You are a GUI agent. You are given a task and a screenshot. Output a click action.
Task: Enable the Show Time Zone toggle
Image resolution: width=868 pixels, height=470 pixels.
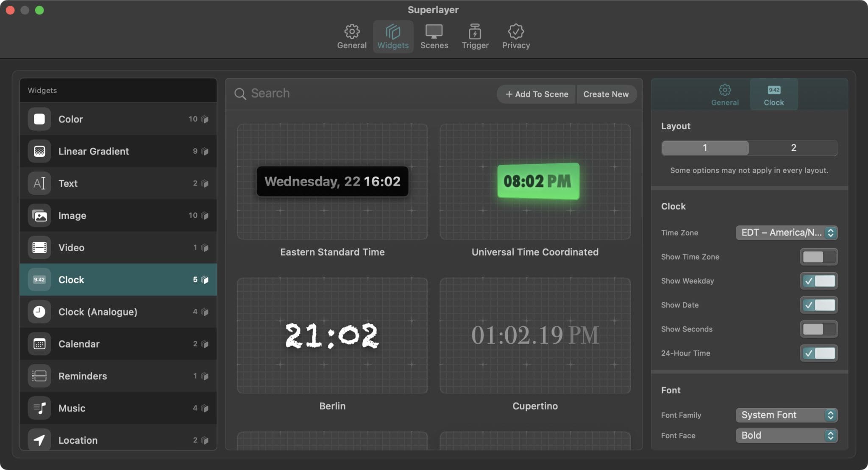tap(818, 257)
